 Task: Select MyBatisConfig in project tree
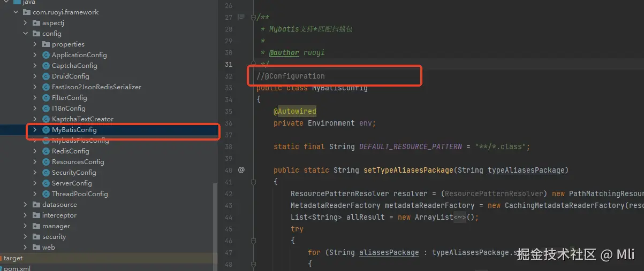[x=74, y=129]
